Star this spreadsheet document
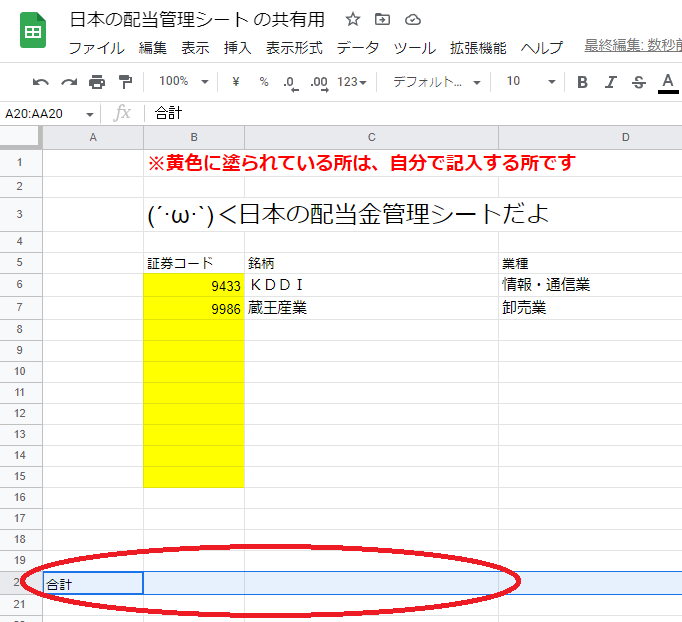Viewport: 682px width, 622px height. tap(351, 20)
